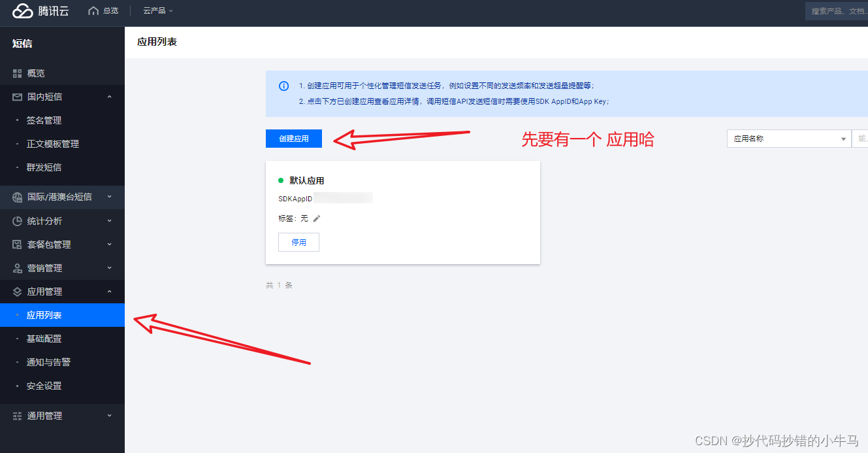The image size is (868, 453).
Task: Click the 概览 grid icon
Action: 18,73
